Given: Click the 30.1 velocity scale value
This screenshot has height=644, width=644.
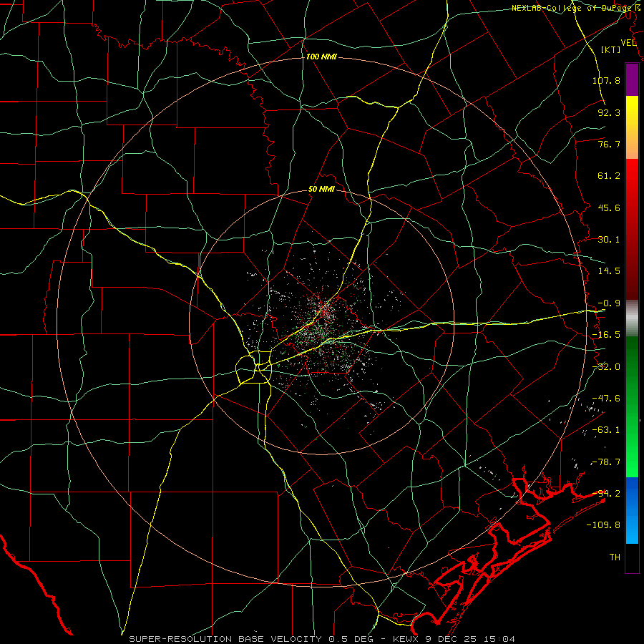Looking at the screenshot, I should point(609,240).
